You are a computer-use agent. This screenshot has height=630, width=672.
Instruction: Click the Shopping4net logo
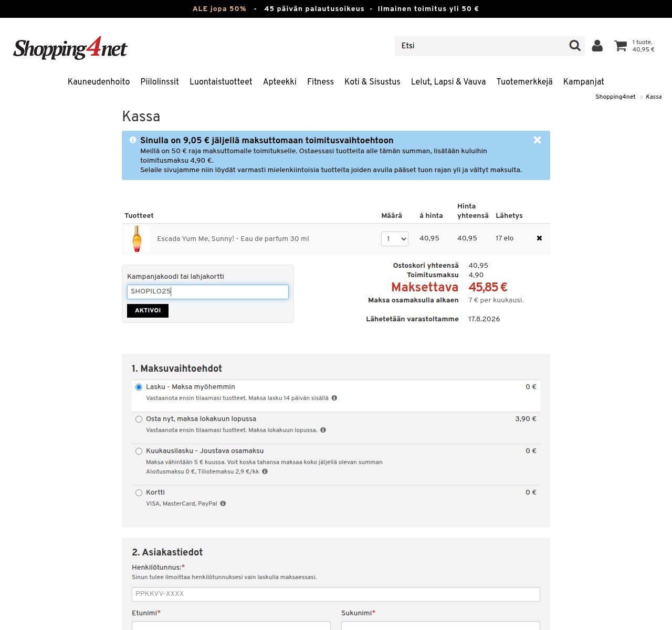pos(70,48)
